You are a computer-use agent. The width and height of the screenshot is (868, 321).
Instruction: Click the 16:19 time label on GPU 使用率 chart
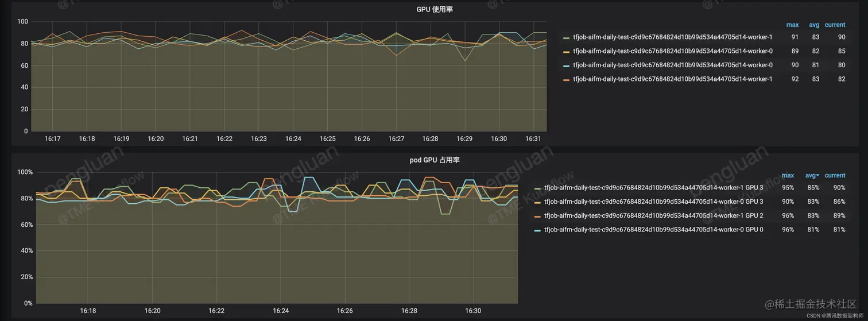click(121, 139)
